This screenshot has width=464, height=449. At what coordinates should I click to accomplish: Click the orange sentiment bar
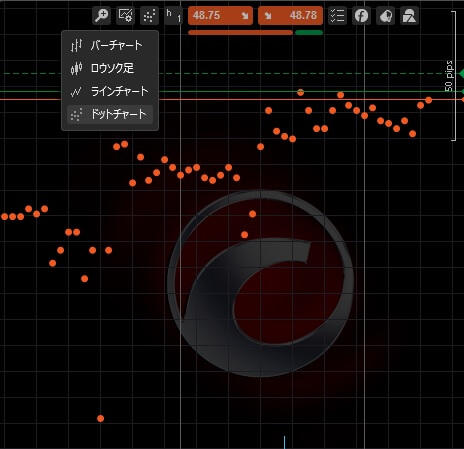(x=240, y=32)
